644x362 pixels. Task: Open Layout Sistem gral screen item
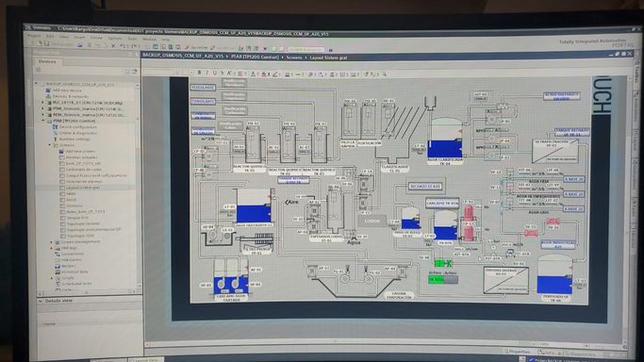click(x=83, y=188)
